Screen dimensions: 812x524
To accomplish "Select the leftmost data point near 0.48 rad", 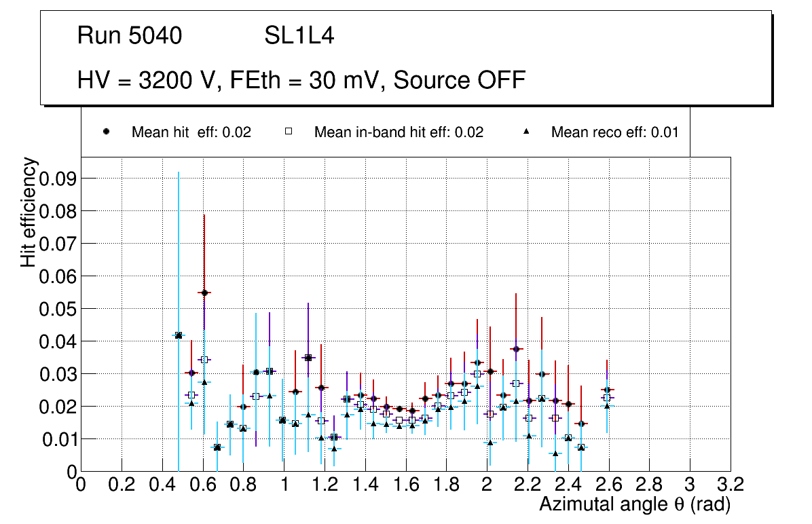I will tap(179, 335).
